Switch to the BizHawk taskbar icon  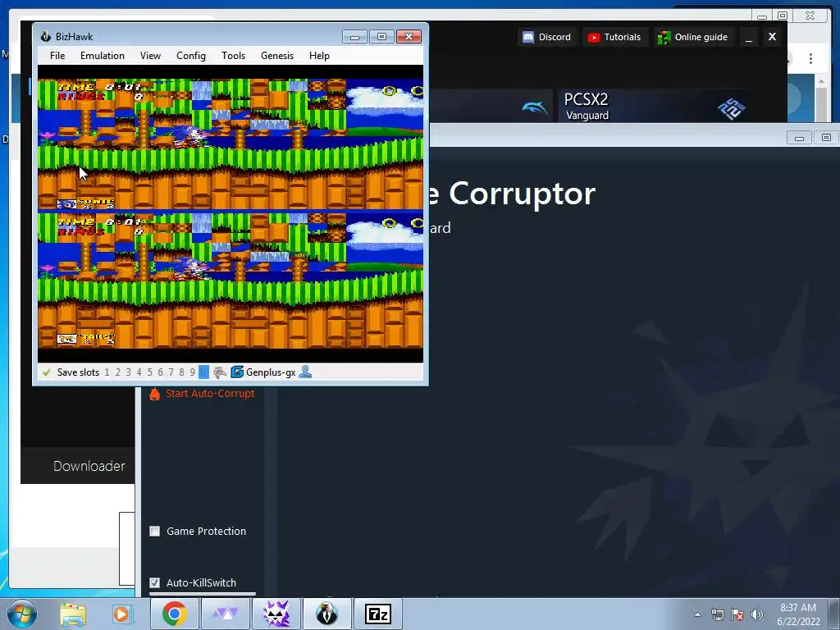(326, 614)
